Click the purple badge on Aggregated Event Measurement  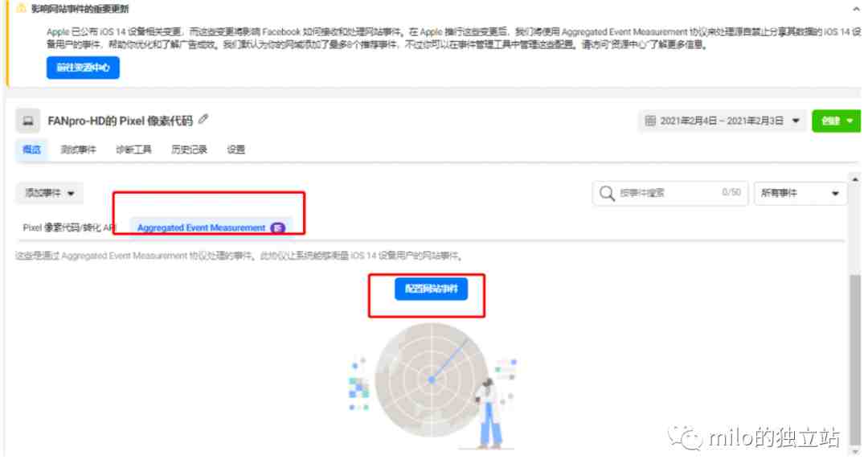[x=278, y=228]
